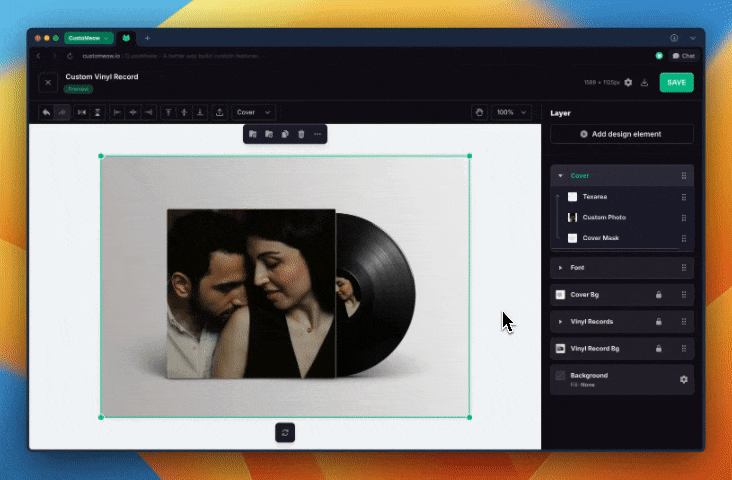
Task: Align the selection to vertical middle
Action: point(184,112)
